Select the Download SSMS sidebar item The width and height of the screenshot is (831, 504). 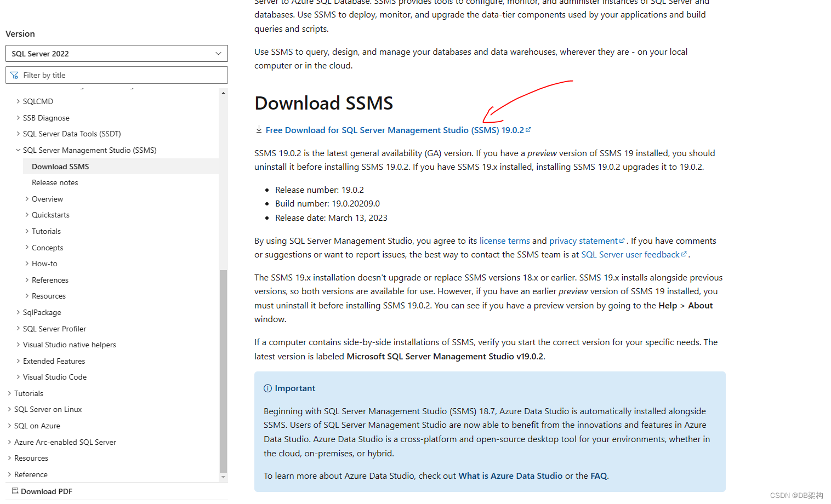click(60, 166)
